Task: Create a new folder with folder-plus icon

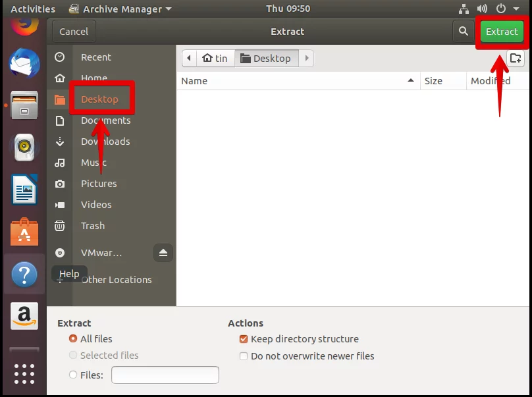Action: tap(516, 59)
